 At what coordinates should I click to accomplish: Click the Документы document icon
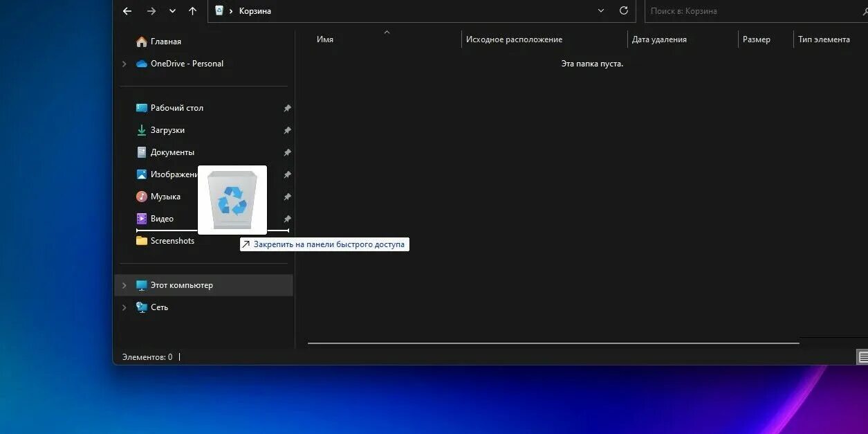[x=142, y=152]
